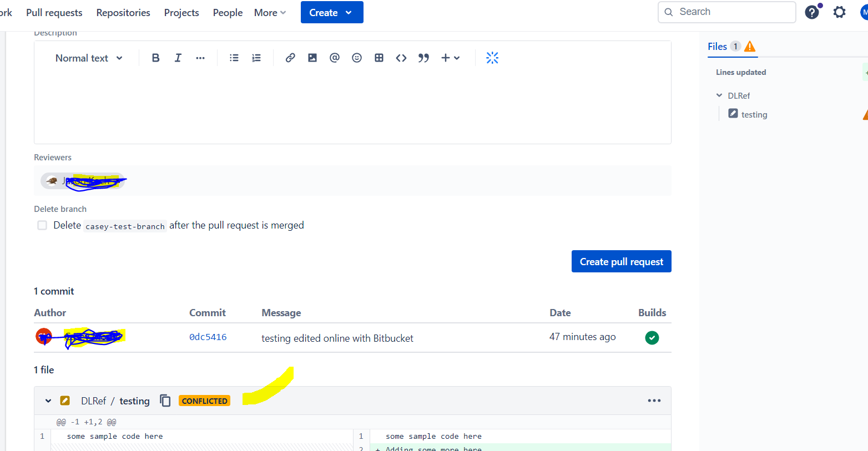Copy the DLRef/testing file path
The image size is (868, 451).
(165, 401)
